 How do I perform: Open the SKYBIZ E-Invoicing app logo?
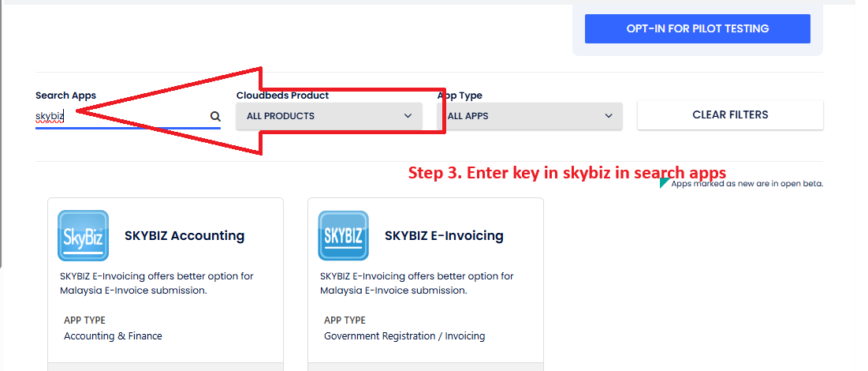coord(343,235)
